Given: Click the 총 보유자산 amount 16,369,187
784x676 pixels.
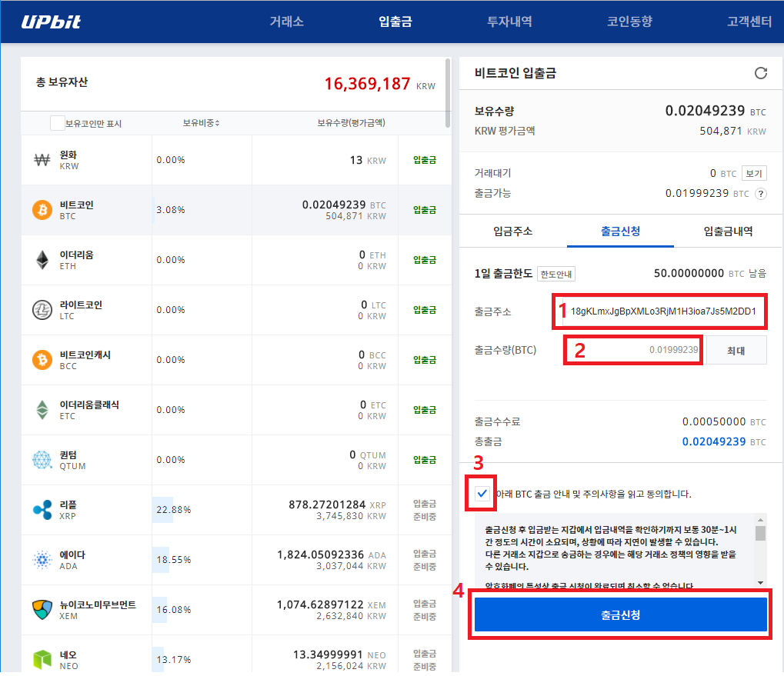Looking at the screenshot, I should [x=368, y=83].
